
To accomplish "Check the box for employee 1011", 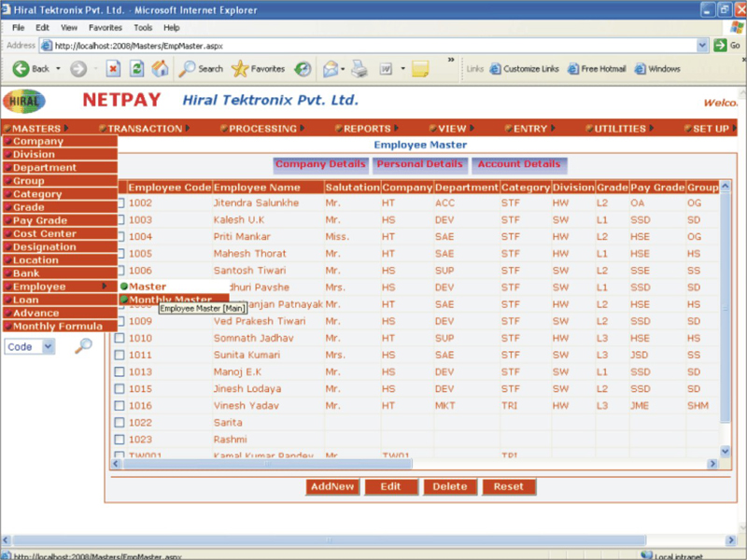I will point(120,355).
